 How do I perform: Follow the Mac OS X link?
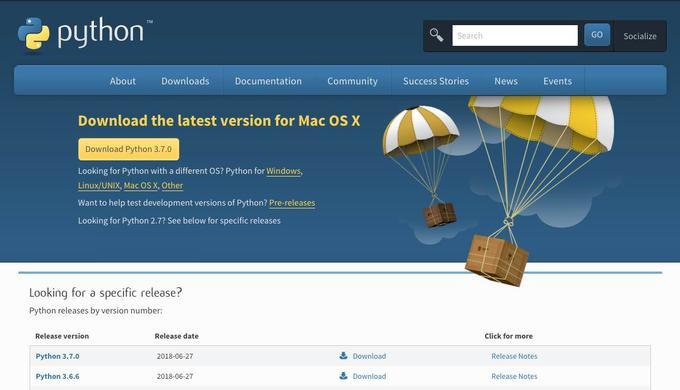[141, 185]
